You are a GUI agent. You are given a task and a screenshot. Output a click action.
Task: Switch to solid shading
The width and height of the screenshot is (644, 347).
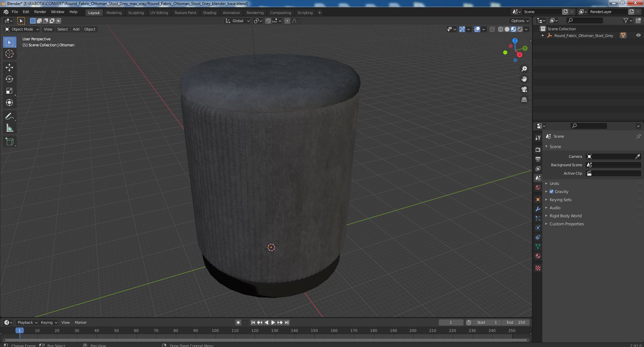[x=507, y=29]
